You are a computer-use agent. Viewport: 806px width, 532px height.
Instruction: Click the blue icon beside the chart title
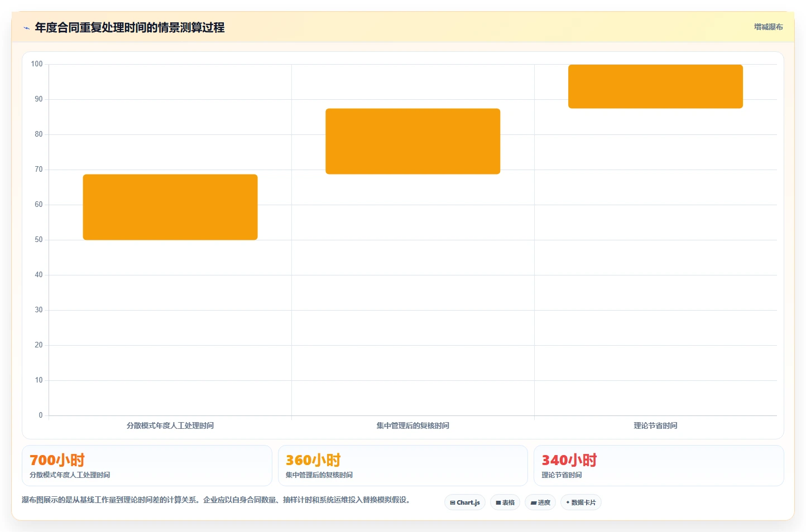[26, 28]
